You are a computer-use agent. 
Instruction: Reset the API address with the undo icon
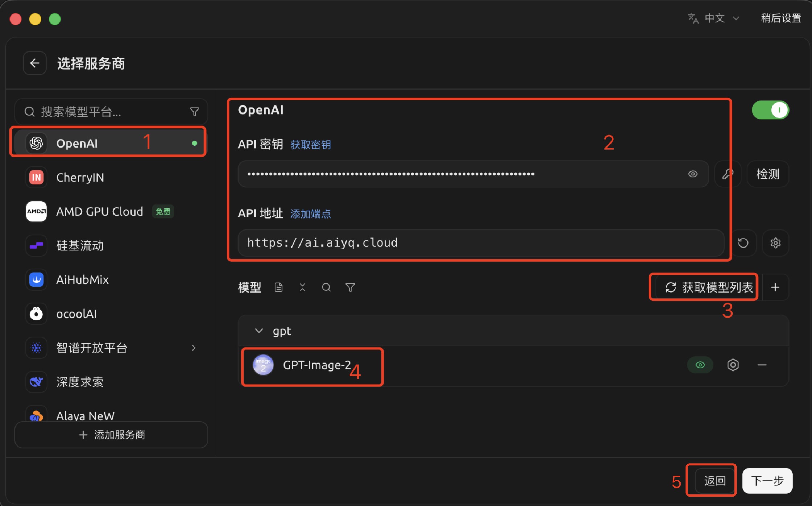tap(743, 243)
